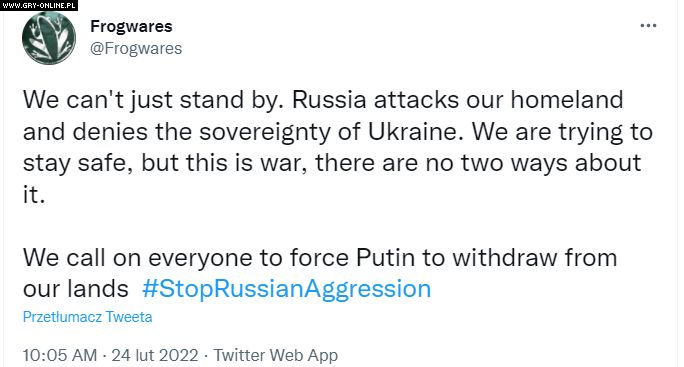
Task: Click the first paragraph of the tweet
Action: pos(338,147)
